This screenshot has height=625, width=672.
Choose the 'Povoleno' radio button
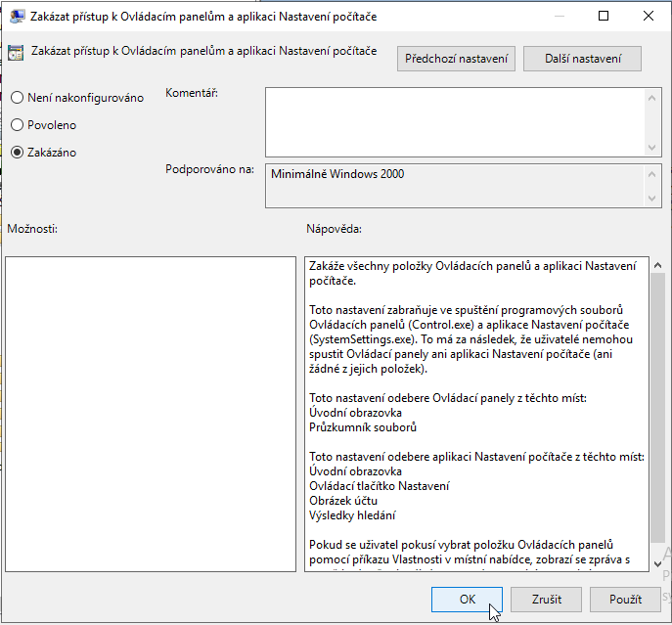point(18,125)
